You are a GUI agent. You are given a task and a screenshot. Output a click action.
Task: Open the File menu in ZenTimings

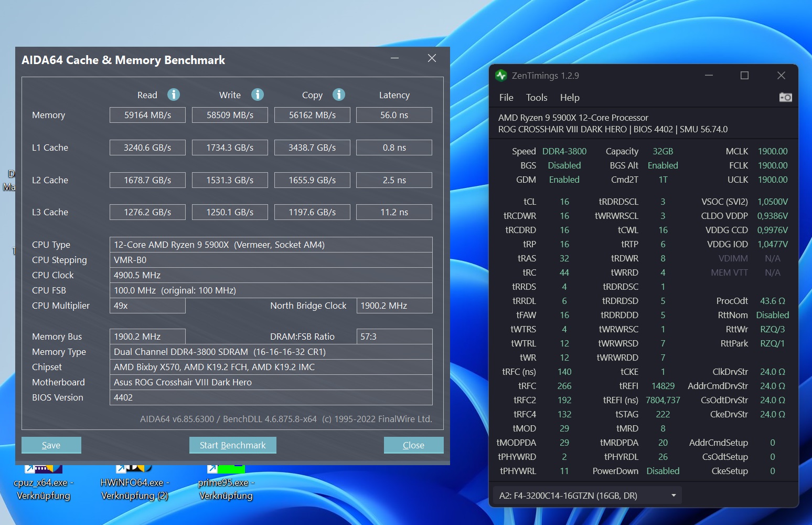point(506,98)
